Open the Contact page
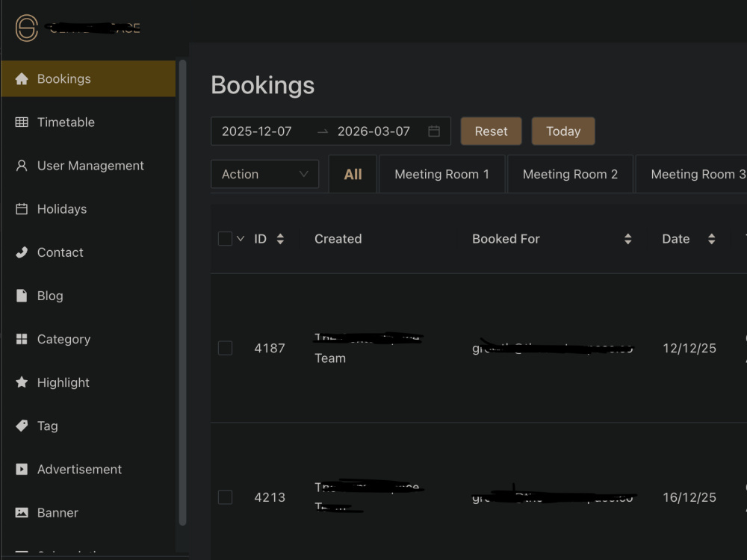The width and height of the screenshot is (747, 560). click(89, 252)
